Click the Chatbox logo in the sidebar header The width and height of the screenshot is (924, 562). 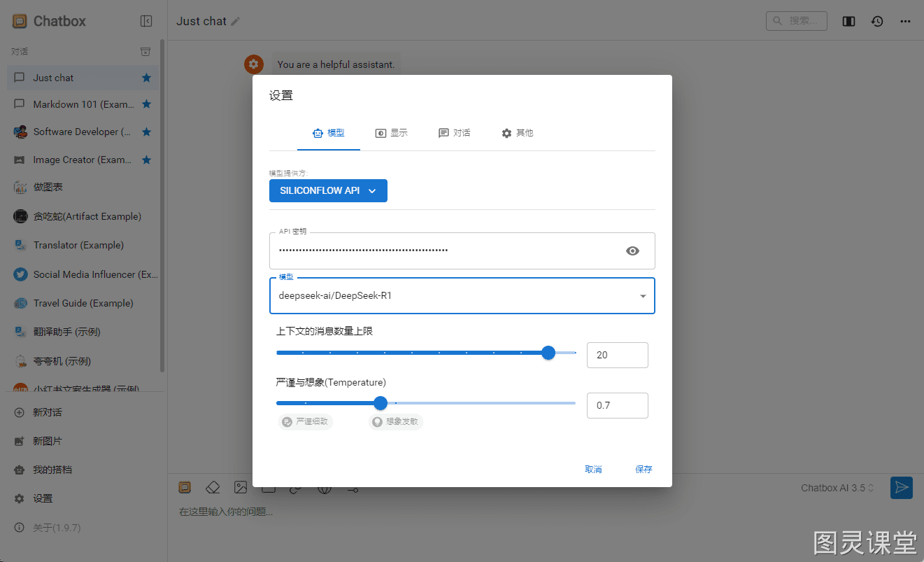coord(20,21)
